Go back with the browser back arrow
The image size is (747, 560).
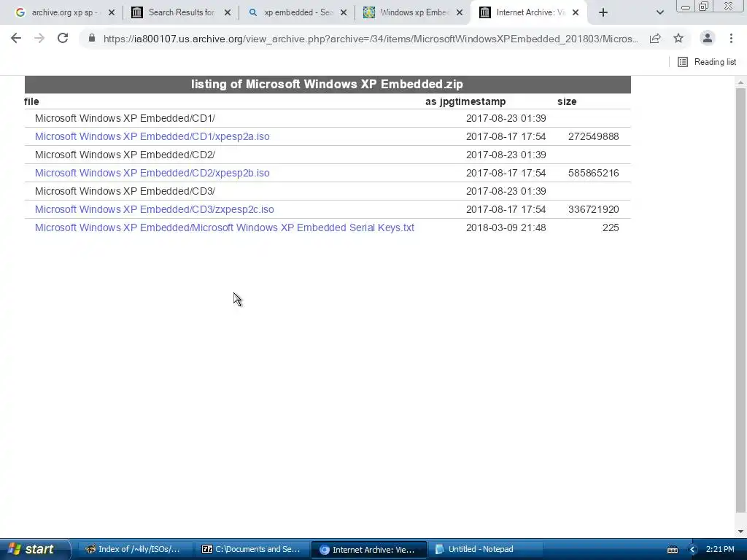pyautogui.click(x=16, y=38)
